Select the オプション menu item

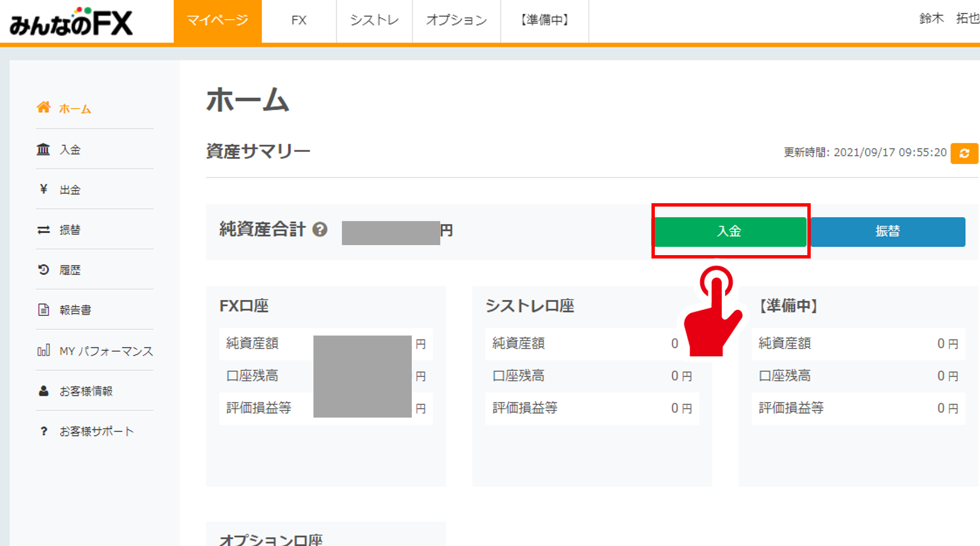456,20
